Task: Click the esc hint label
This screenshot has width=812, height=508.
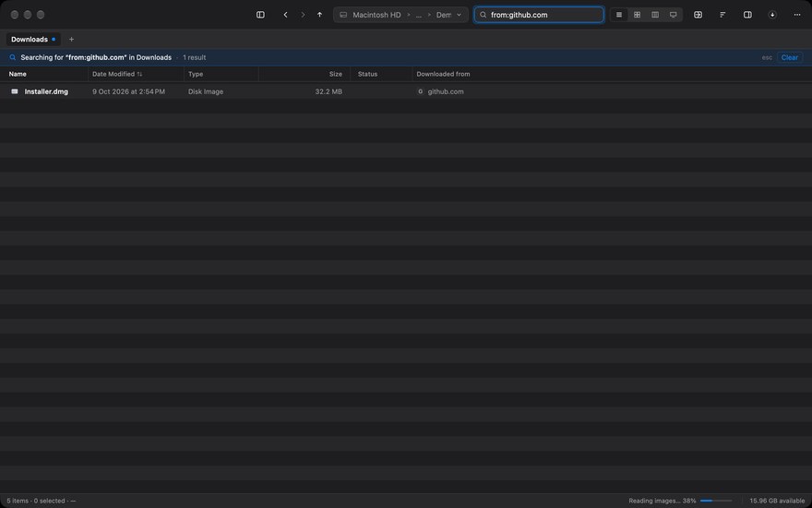Action: click(x=767, y=57)
